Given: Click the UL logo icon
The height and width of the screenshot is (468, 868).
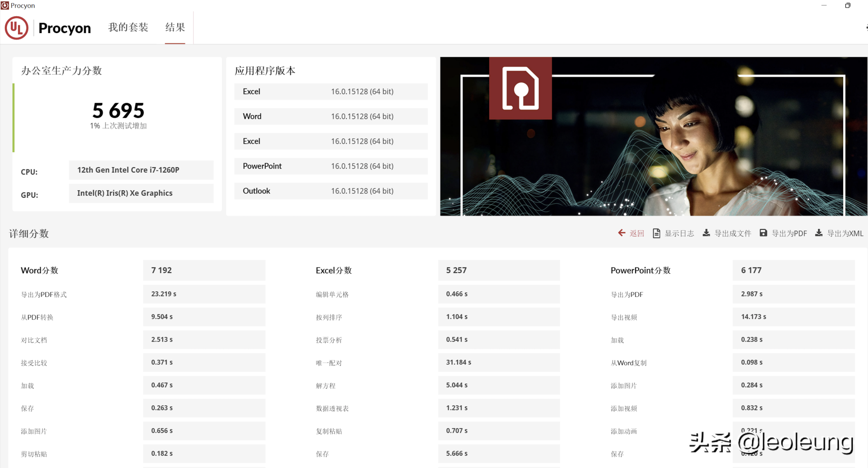Looking at the screenshot, I should (x=17, y=28).
